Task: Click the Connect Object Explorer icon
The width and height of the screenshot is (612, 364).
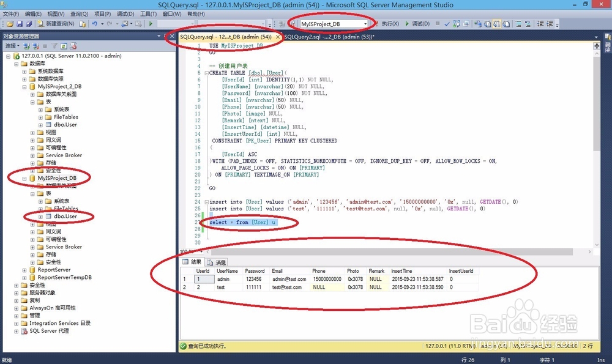Action: [x=26, y=46]
